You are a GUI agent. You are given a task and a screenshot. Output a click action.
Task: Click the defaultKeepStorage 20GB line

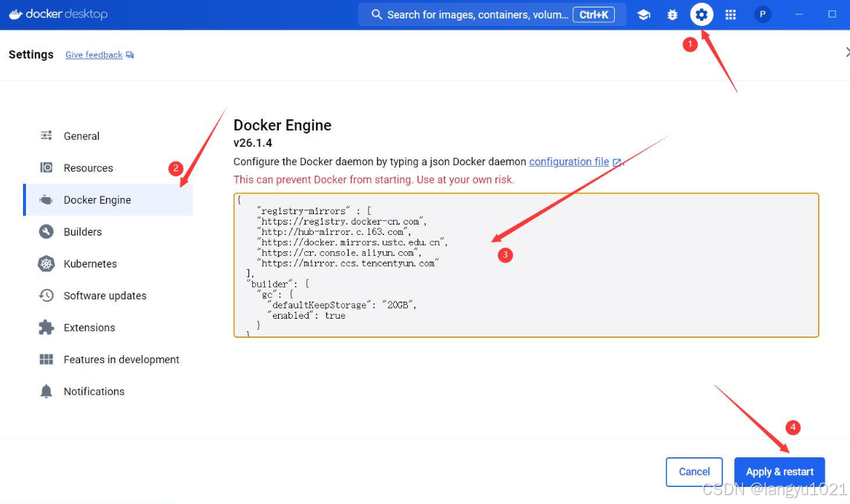[x=341, y=305]
